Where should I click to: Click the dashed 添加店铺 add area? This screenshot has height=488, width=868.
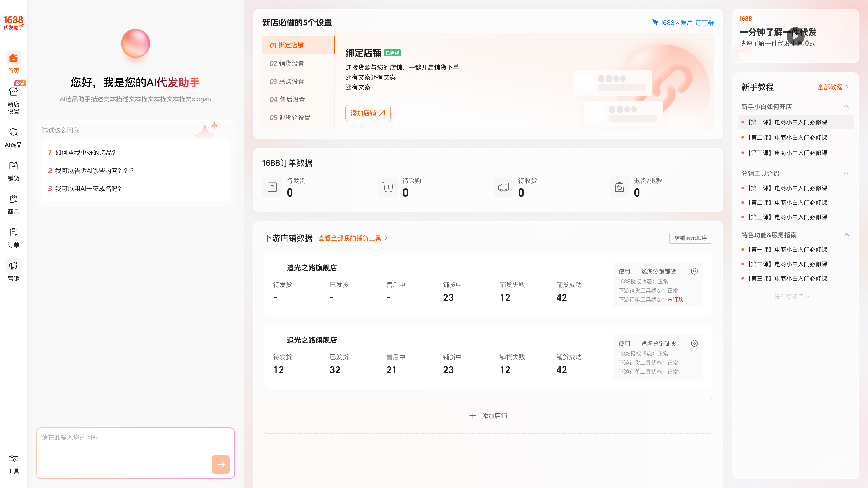point(488,416)
